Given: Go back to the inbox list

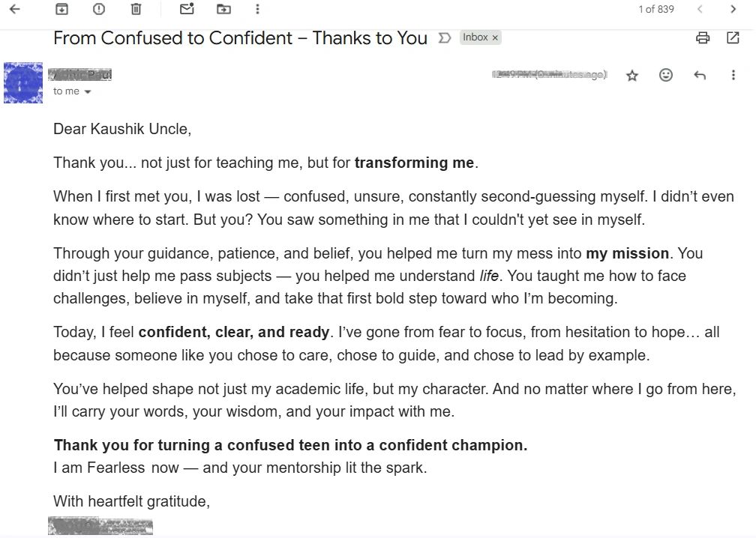Looking at the screenshot, I should tap(14, 10).
